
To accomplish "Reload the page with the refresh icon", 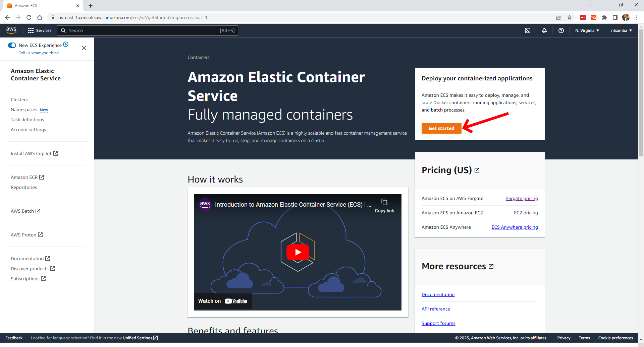I will 29,17.
